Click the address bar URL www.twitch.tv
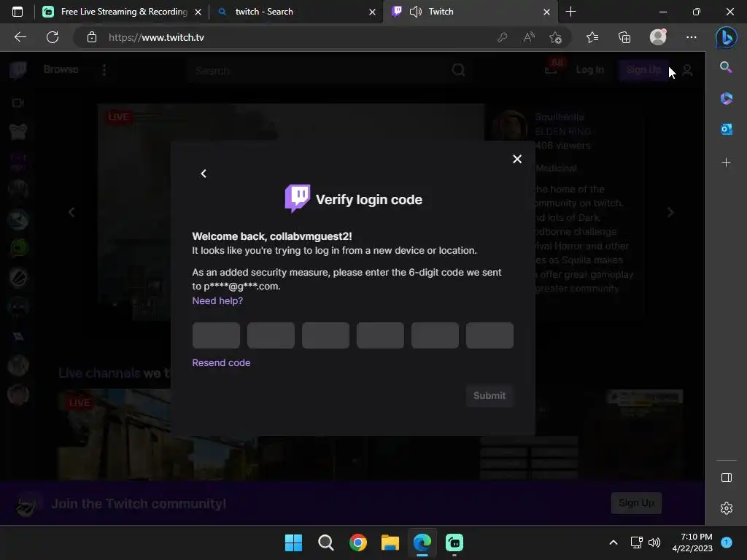Screen dimensions: 747x560 pos(156,37)
